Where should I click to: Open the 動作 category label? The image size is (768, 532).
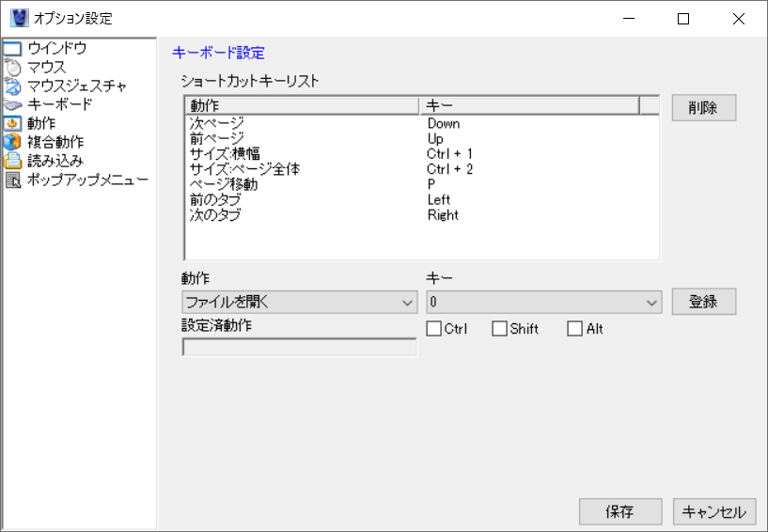click(x=41, y=123)
